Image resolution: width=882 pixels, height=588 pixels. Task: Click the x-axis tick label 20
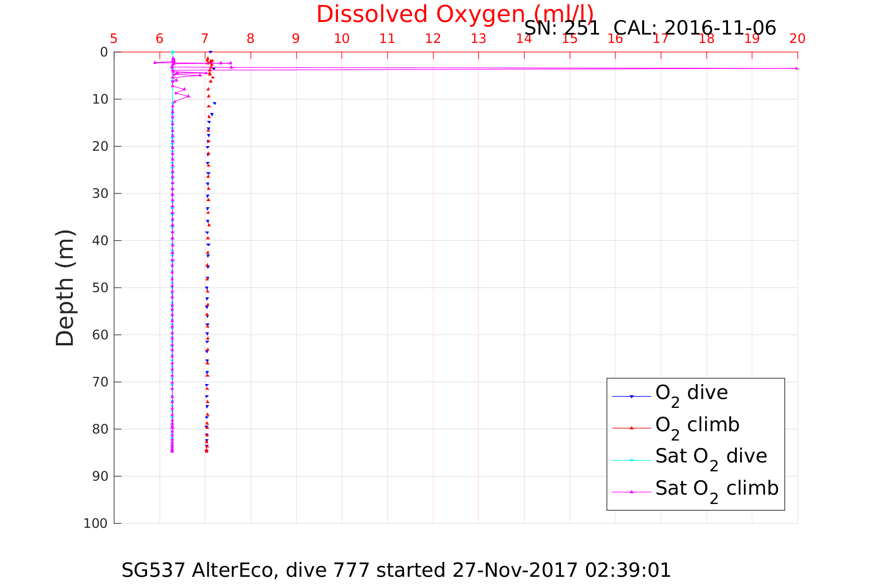click(x=798, y=39)
